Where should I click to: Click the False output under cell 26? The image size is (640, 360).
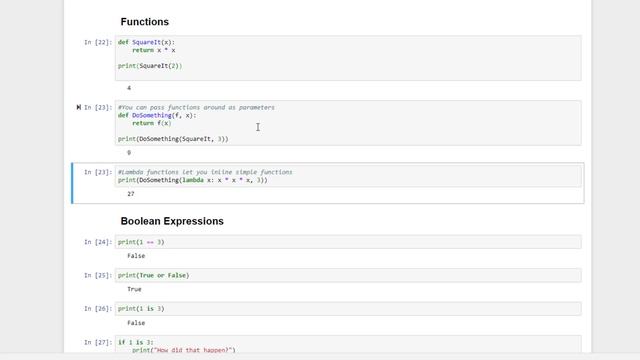(x=136, y=323)
